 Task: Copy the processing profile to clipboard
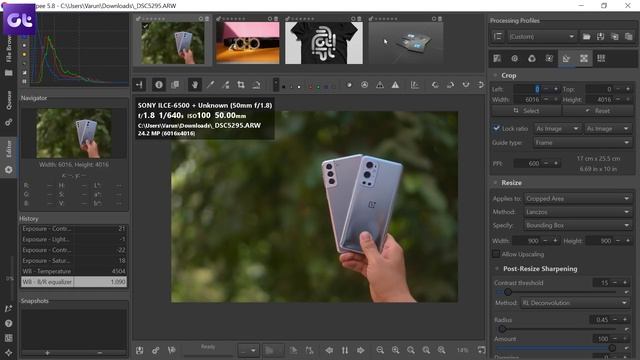(614, 37)
